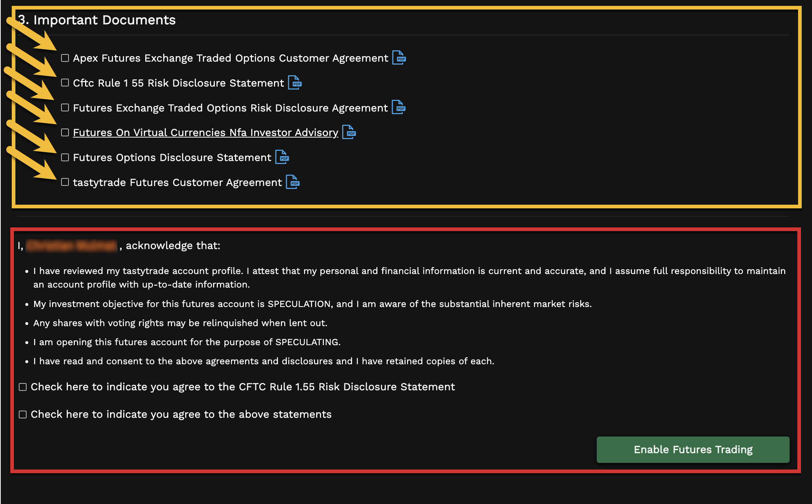This screenshot has height=504, width=812.
Task: Click the Important Documents section heading
Action: 97,20
